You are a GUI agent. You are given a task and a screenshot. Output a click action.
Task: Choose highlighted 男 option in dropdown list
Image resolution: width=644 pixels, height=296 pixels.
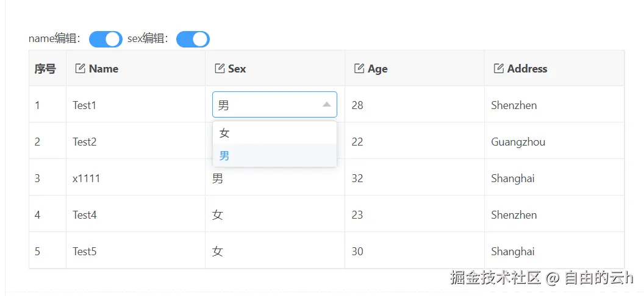[275, 155]
